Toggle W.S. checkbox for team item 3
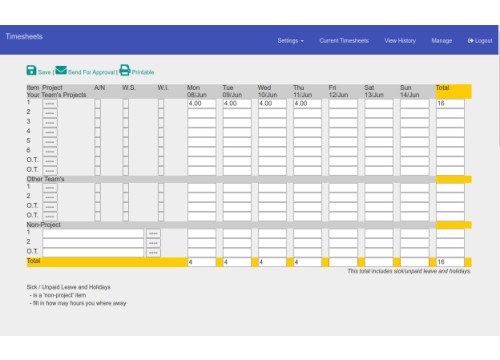Image resolution: width=500 pixels, height=360 pixels. pyautogui.click(x=126, y=123)
